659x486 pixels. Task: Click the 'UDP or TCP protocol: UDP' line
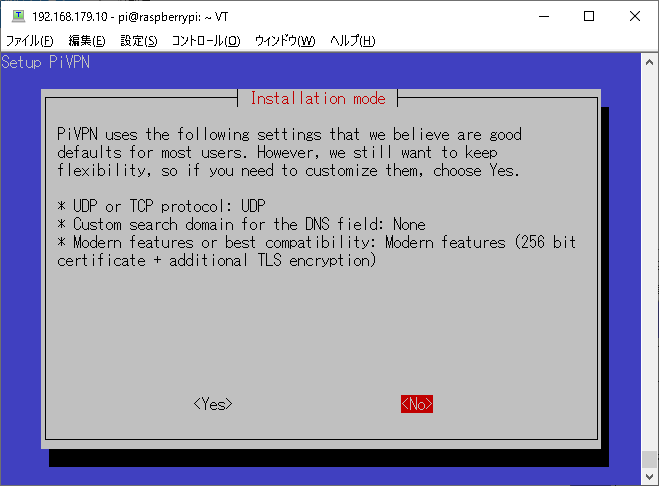(x=161, y=206)
